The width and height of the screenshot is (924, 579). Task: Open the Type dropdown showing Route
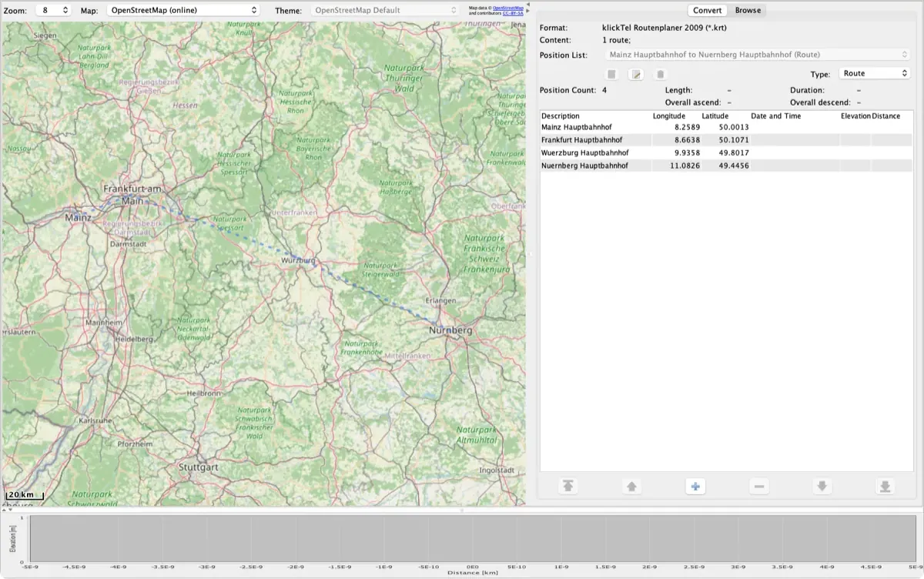tap(874, 73)
